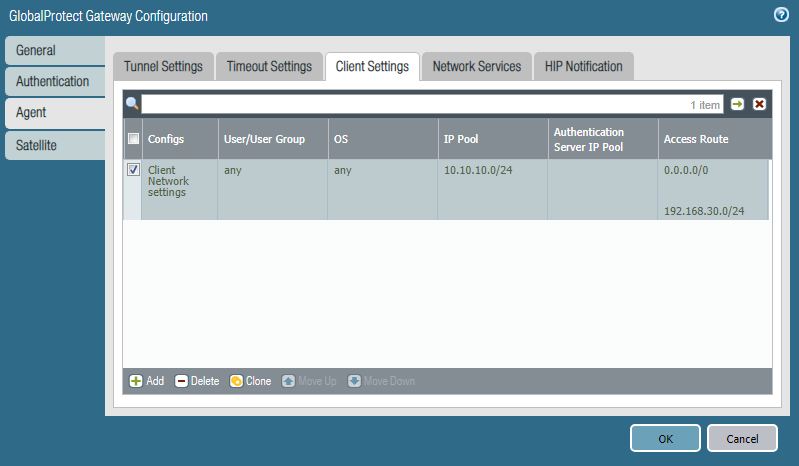Open the General side tab
This screenshot has height=466, width=799.
coord(55,50)
